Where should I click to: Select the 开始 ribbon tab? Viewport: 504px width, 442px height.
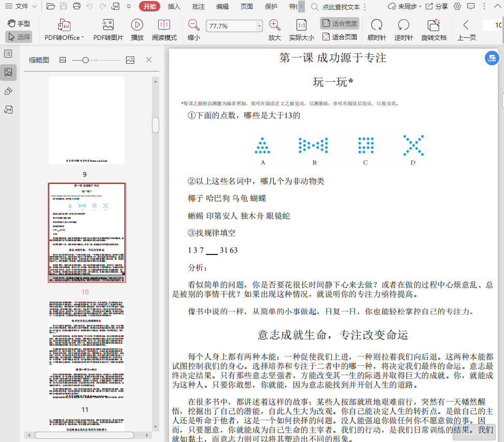(x=149, y=6)
